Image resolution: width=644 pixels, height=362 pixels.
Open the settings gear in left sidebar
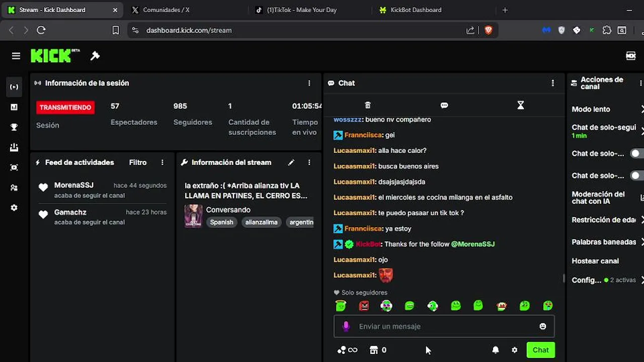click(14, 208)
